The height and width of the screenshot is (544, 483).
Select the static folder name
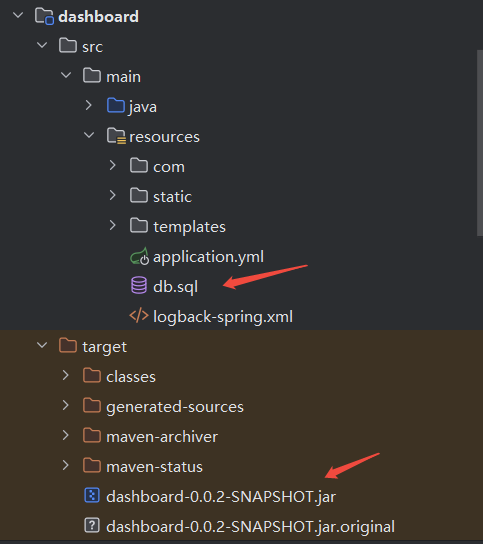coord(172,196)
